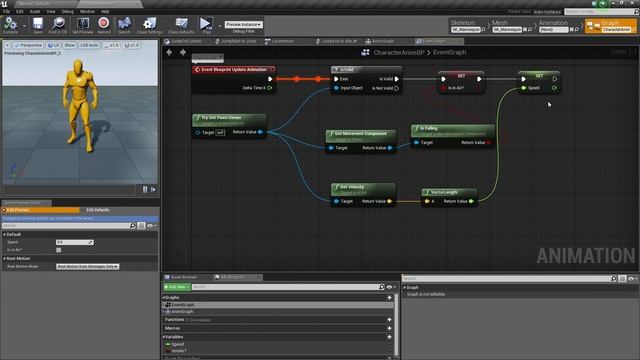Viewport: 640px width, 360px height.
Task: Open the toolbar Search icon
Action: point(124,25)
